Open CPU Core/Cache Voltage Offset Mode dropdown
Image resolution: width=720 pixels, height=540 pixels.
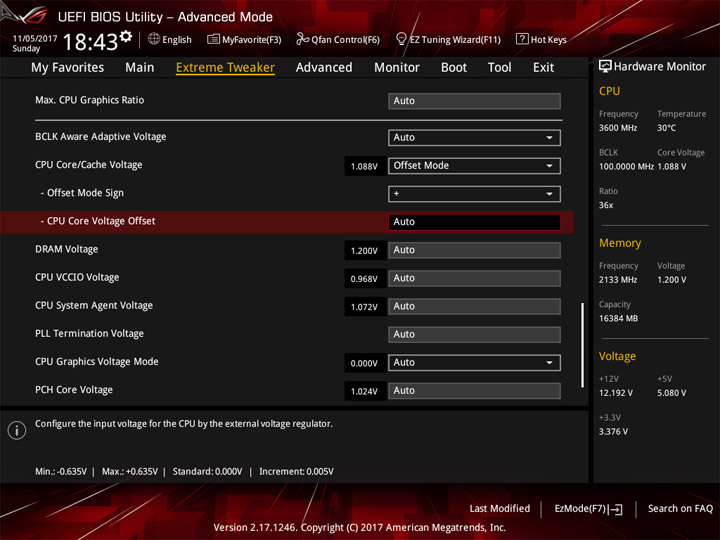[474, 166]
